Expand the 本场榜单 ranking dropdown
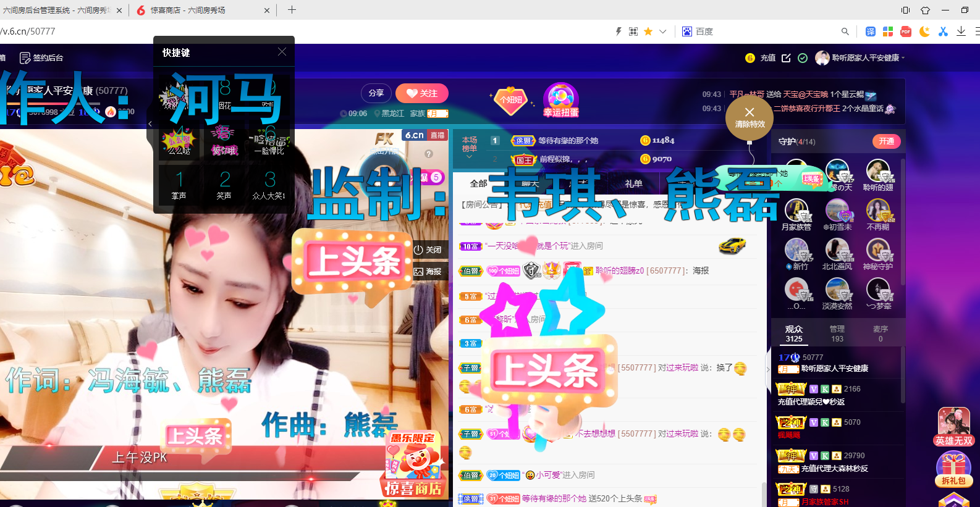 point(470,148)
